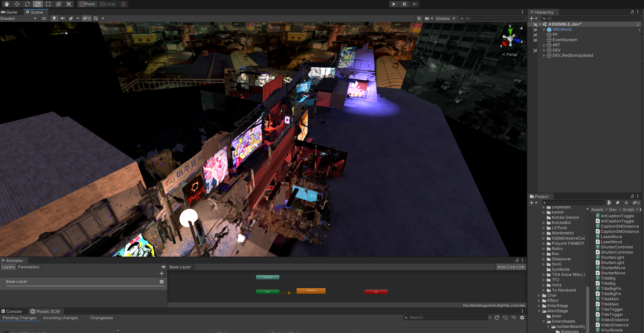Toggle scene effects like skybox

[x=71, y=19]
